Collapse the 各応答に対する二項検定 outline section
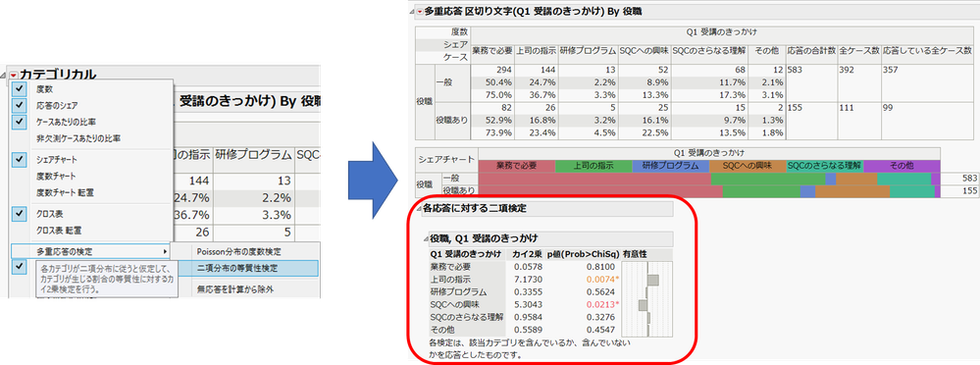 click(419, 208)
